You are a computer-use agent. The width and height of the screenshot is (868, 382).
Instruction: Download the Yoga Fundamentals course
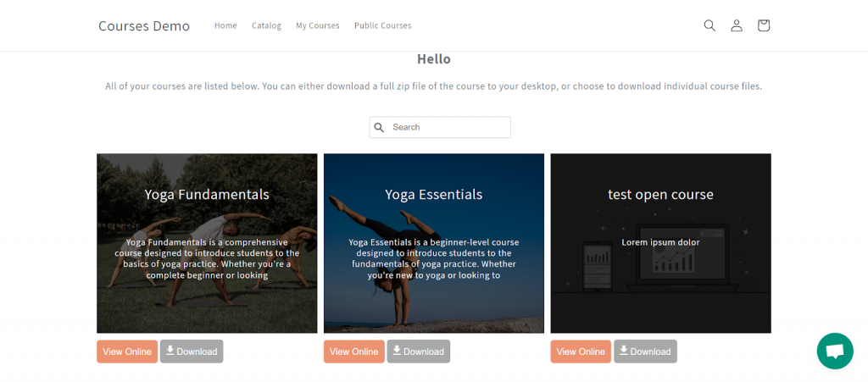[x=192, y=352]
